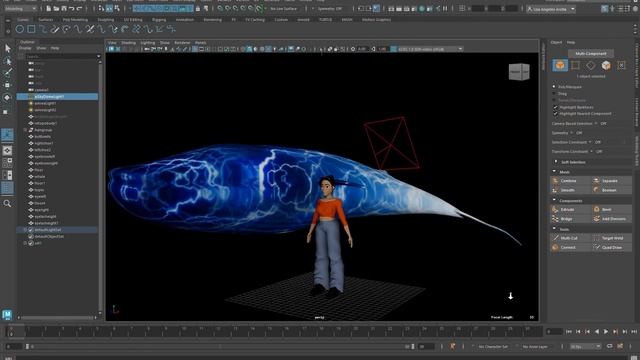Screen dimensions: 640x360
Task: Activate the Scale tool in toolbox
Action: (x=6, y=111)
